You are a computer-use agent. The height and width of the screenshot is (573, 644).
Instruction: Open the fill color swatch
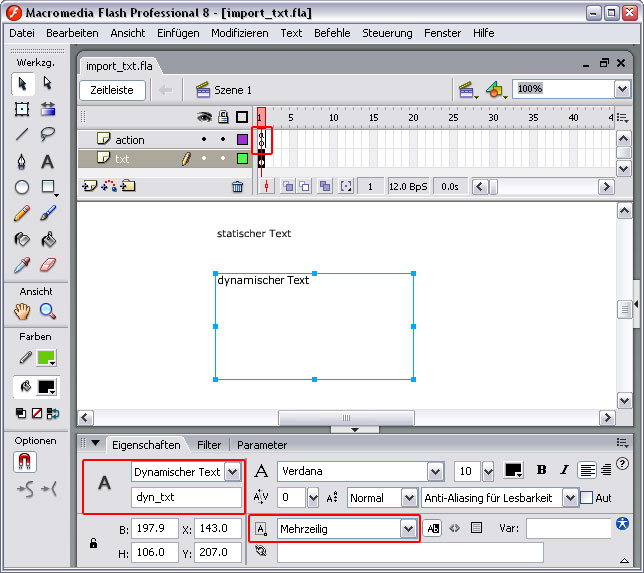coord(46,387)
